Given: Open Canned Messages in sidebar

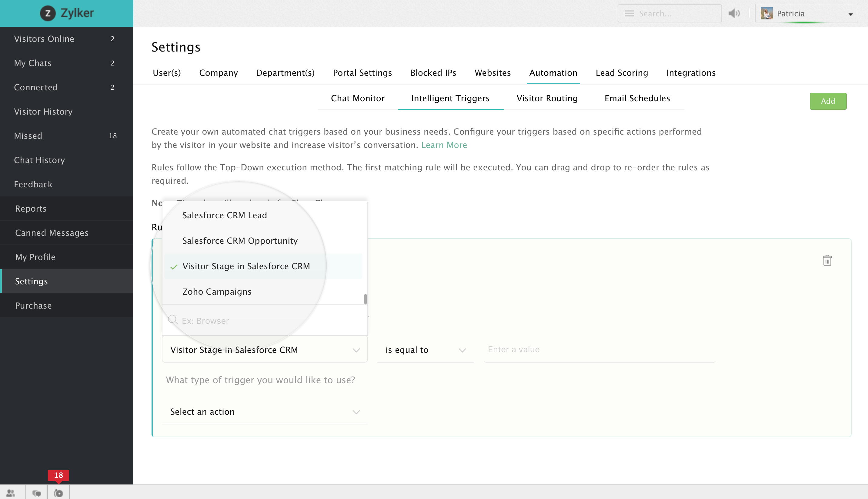Looking at the screenshot, I should click(66, 233).
